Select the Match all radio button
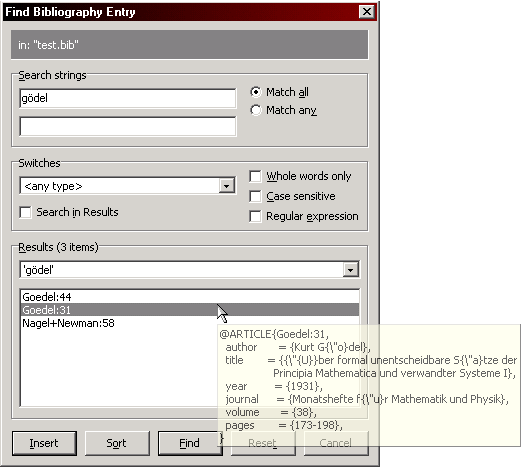This screenshot has height=467, width=521. 256,92
